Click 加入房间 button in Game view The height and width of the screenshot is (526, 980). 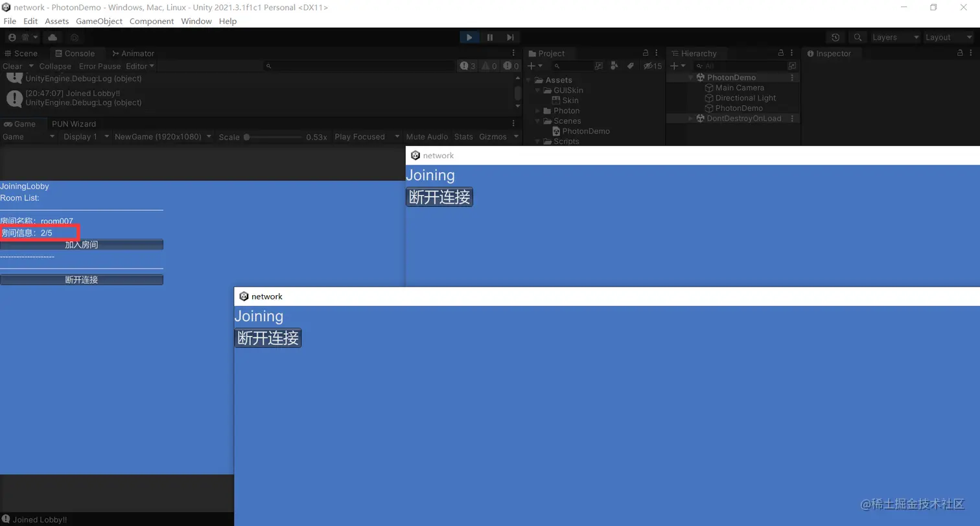[82, 245]
